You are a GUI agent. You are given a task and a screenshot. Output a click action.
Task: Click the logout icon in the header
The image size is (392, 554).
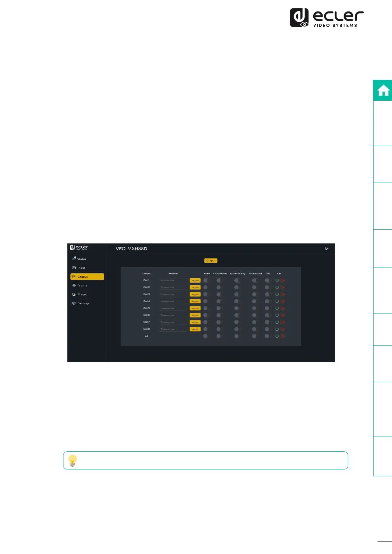click(327, 248)
